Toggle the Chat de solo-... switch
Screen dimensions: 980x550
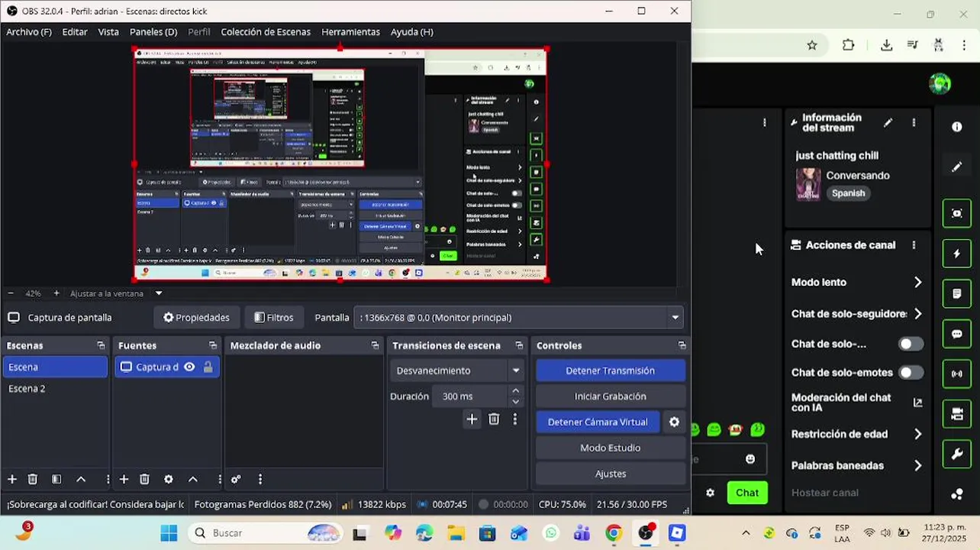[911, 344]
